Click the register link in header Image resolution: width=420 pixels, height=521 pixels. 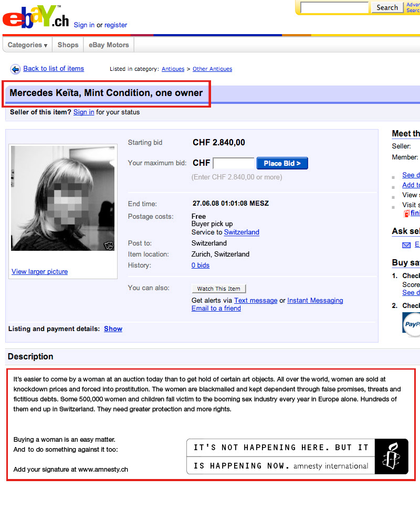tap(115, 25)
